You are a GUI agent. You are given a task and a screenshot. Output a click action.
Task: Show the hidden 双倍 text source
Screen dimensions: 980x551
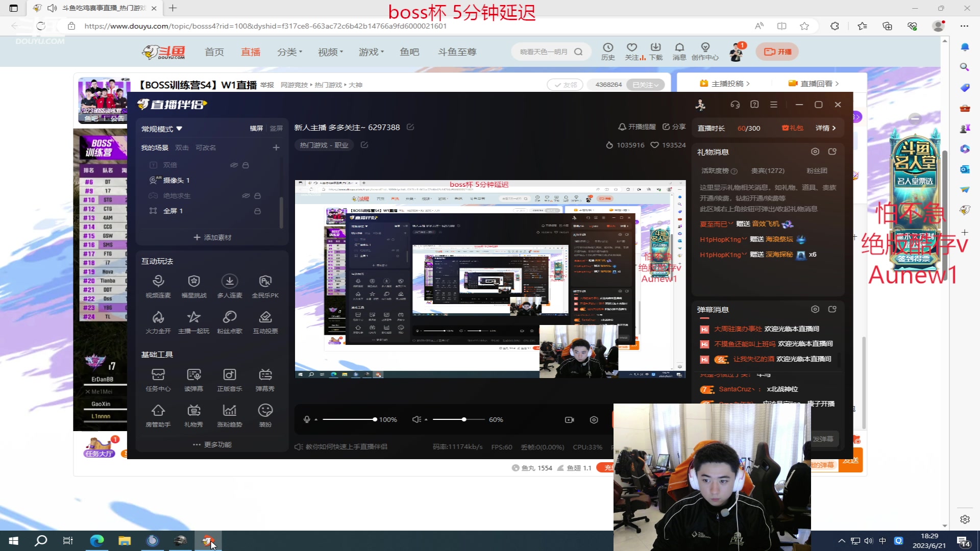[x=234, y=165]
